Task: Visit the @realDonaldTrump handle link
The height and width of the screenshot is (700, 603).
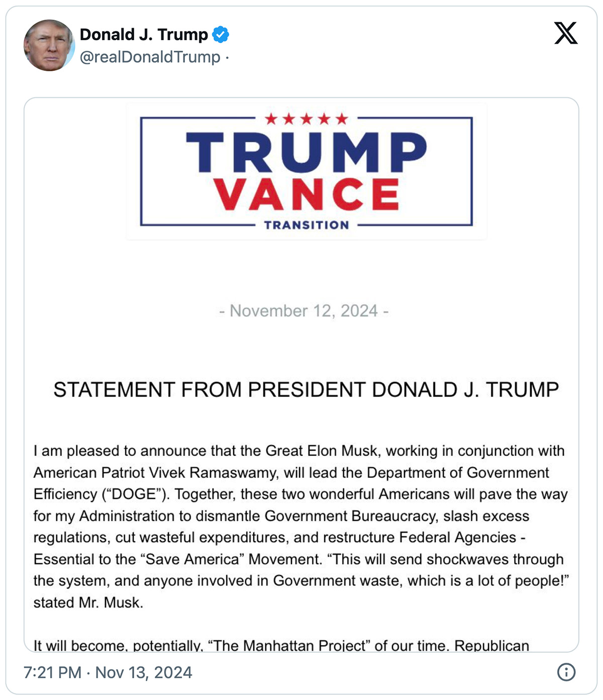Action: coord(150,57)
